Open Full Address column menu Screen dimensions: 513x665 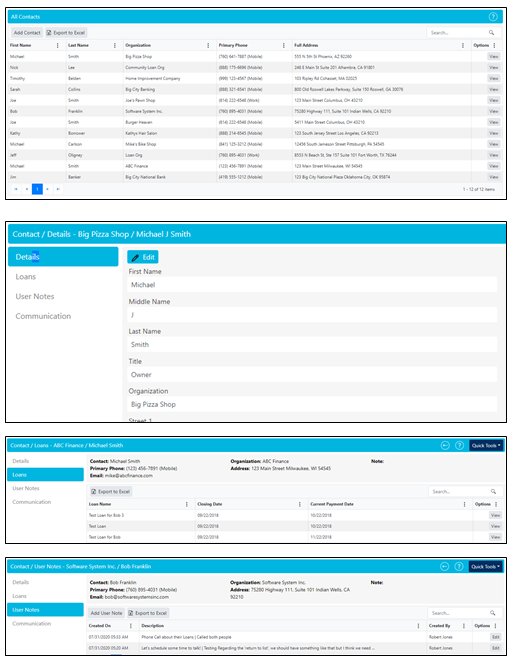coord(463,45)
